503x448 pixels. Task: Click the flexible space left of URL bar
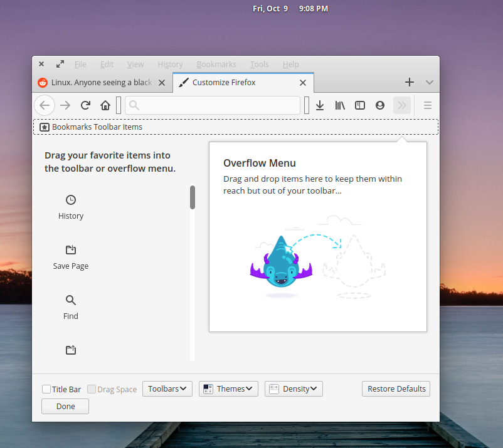(119, 105)
